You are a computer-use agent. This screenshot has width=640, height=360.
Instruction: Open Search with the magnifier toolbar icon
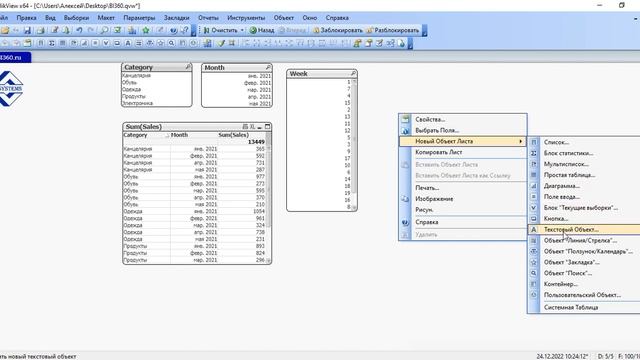point(104,30)
